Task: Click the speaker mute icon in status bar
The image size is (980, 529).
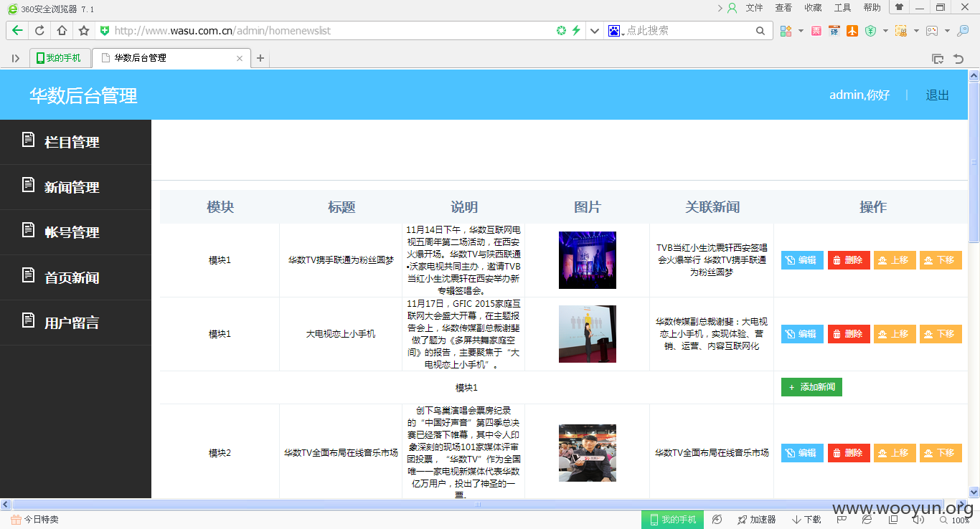Action: 918,520
